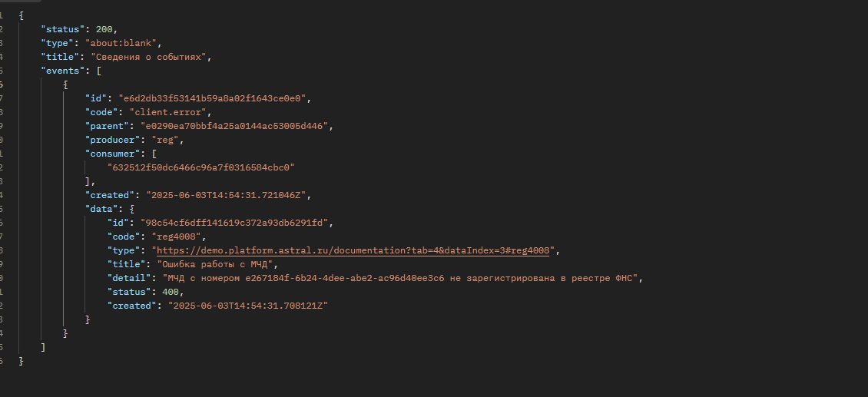Click the root opening brace on first line
The width and height of the screenshot is (868, 397).
click(x=21, y=15)
